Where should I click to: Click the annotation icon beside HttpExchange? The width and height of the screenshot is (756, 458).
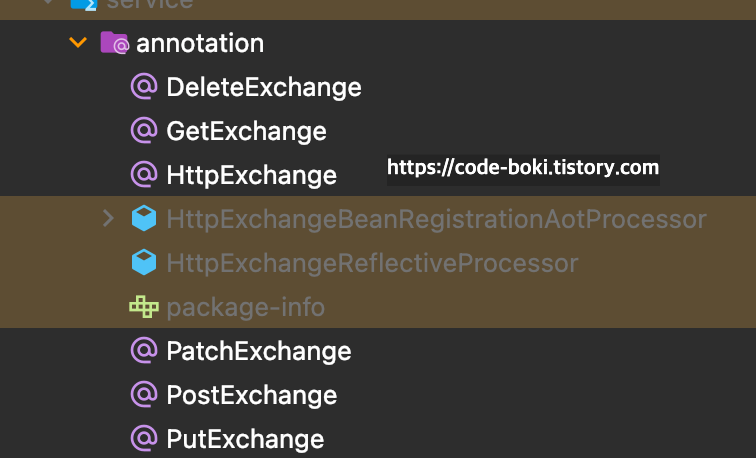[x=144, y=175]
